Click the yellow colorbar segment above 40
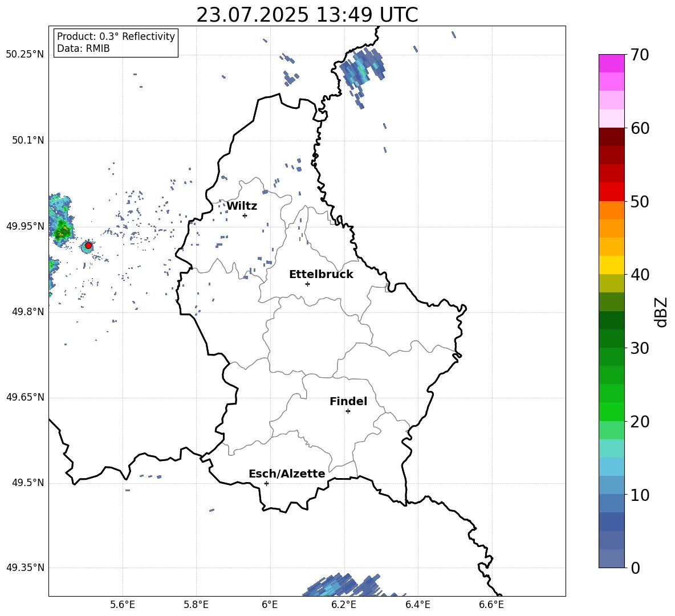Screen dimensions: 675x616 click(x=612, y=265)
